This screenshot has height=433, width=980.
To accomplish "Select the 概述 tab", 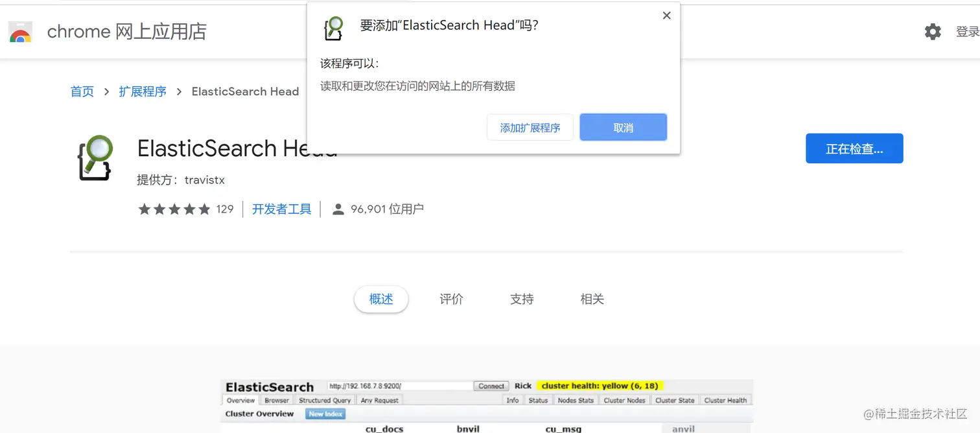I will pyautogui.click(x=381, y=299).
